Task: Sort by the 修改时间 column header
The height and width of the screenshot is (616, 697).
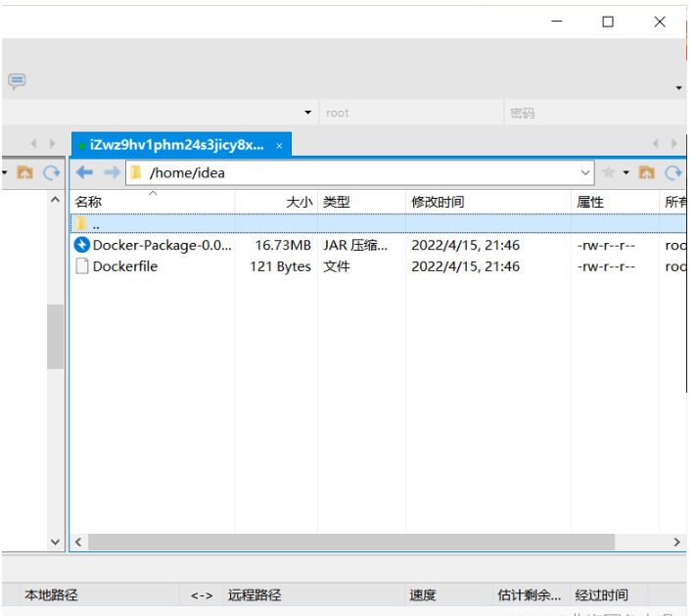Action: 488,202
